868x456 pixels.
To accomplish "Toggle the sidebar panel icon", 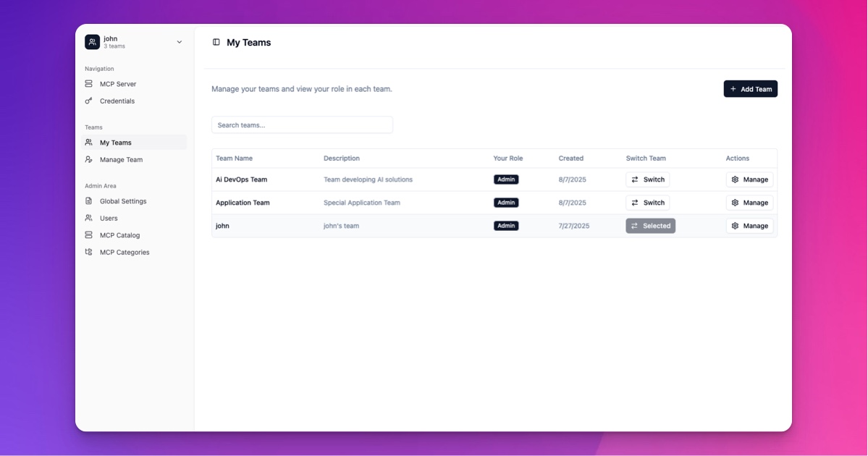I will [x=216, y=42].
